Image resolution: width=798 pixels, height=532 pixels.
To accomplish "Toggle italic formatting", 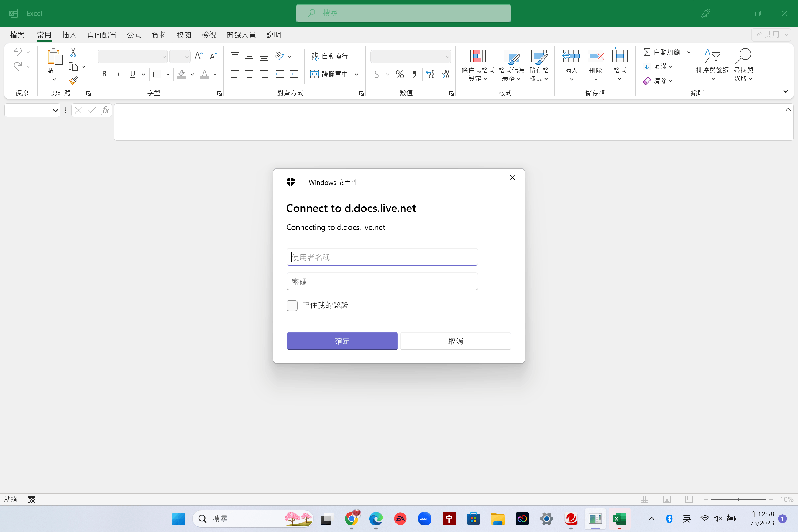I will 118,74.
